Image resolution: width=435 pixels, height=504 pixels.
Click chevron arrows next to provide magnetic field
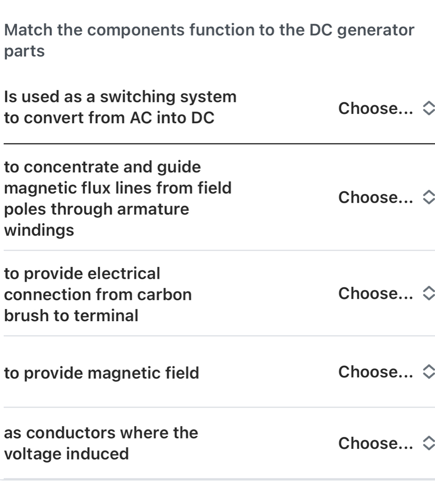point(429,372)
